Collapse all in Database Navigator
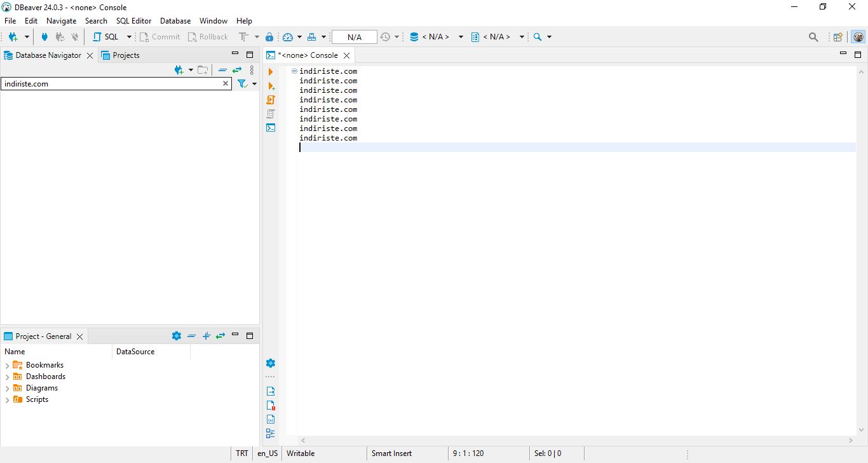Screen dimensions: 868x463 222,70
